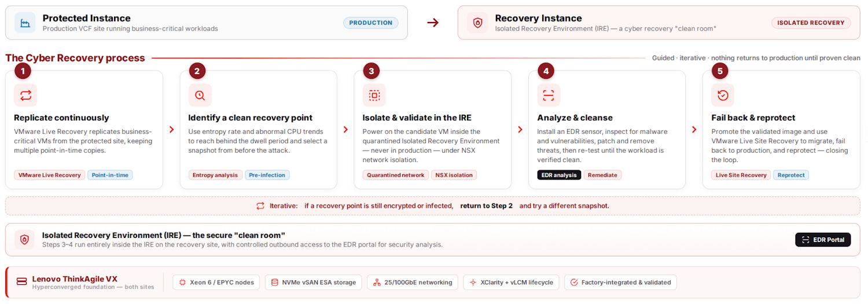Click the icon on XClarity + vLCM lifecycle
The width and height of the screenshot is (868, 304).
point(473,283)
